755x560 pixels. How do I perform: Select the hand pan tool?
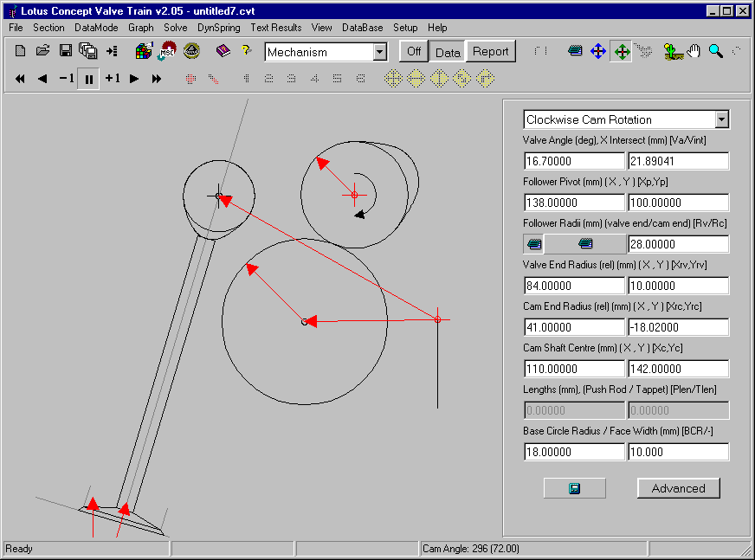[x=694, y=51]
